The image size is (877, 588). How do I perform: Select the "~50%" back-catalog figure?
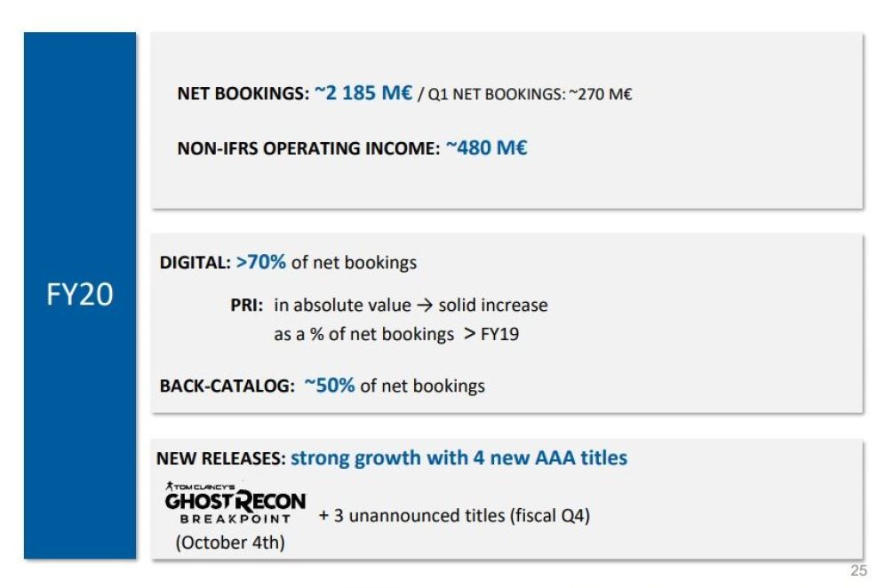[330, 385]
